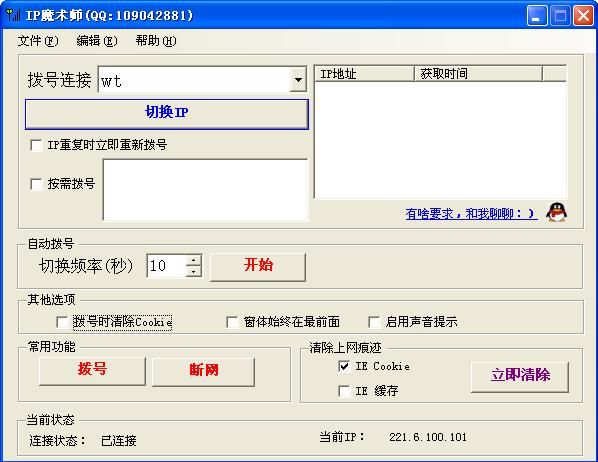
Task: Open the 帮助(H) menu
Action: pos(156,40)
